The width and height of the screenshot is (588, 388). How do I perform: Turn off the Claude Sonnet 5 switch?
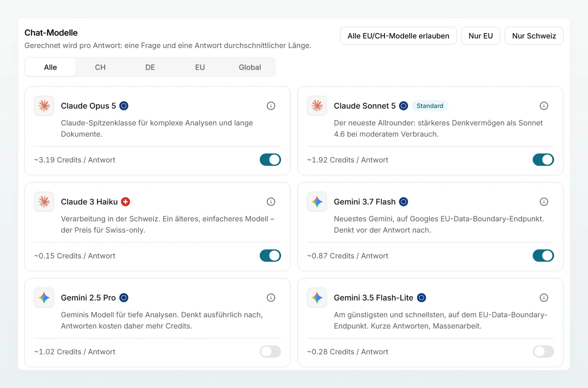[544, 160]
